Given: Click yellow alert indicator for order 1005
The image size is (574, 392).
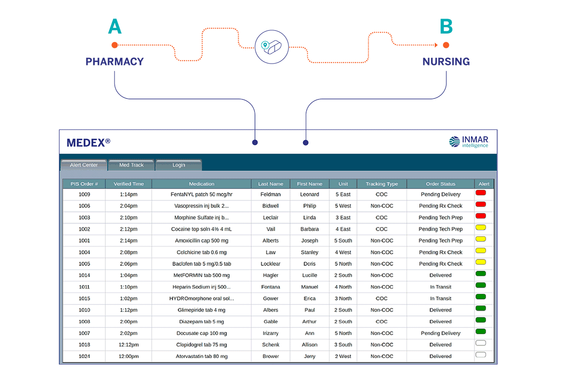Looking at the screenshot, I should [x=481, y=262].
